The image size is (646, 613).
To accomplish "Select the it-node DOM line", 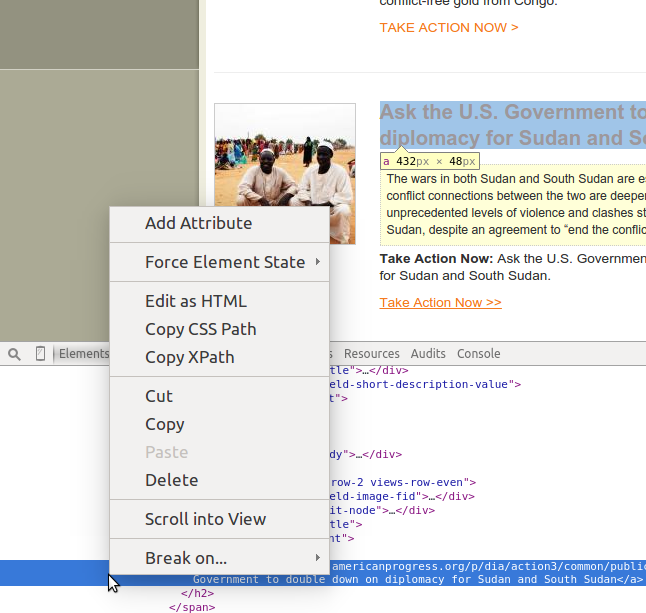I will coord(382,510).
